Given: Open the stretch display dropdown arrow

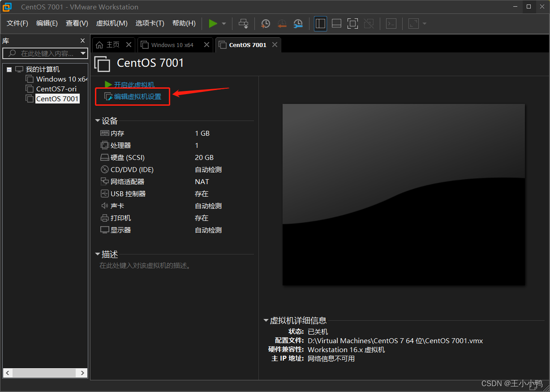Looking at the screenshot, I should [425, 24].
